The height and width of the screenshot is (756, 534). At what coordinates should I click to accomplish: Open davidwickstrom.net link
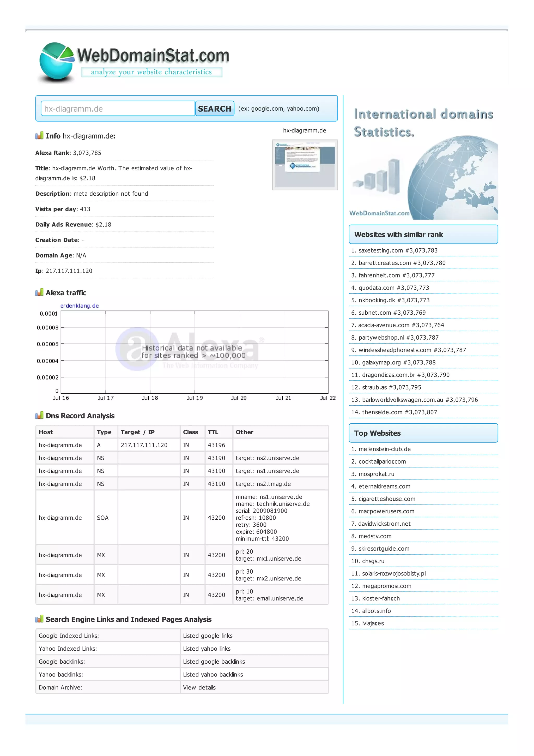point(384,524)
